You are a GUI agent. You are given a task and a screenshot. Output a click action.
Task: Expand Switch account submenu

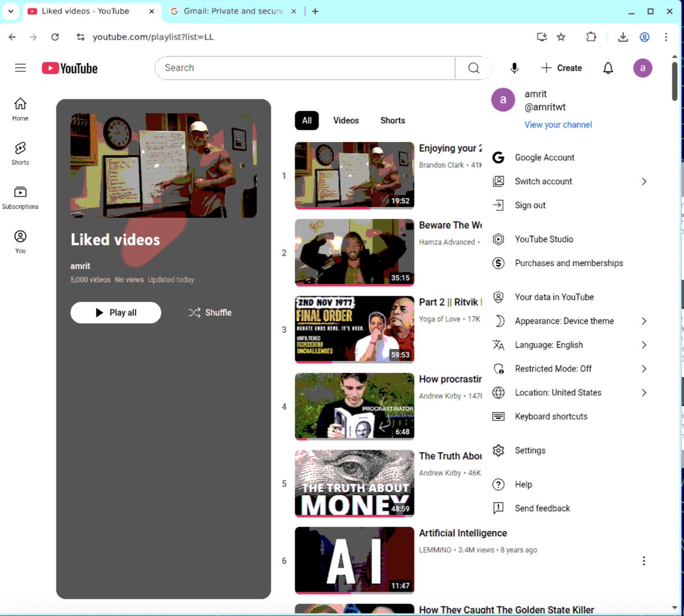(571, 181)
